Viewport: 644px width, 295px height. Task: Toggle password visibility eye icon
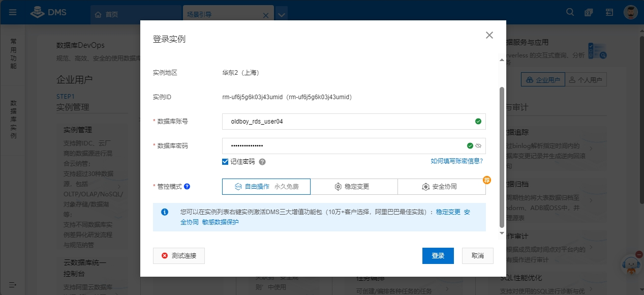tap(478, 146)
